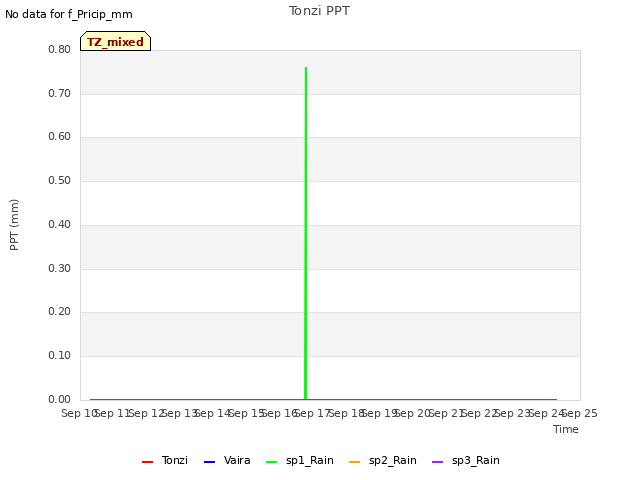Click the TZ_mixed annotation label
This screenshot has height=480, width=640.
[116, 41]
